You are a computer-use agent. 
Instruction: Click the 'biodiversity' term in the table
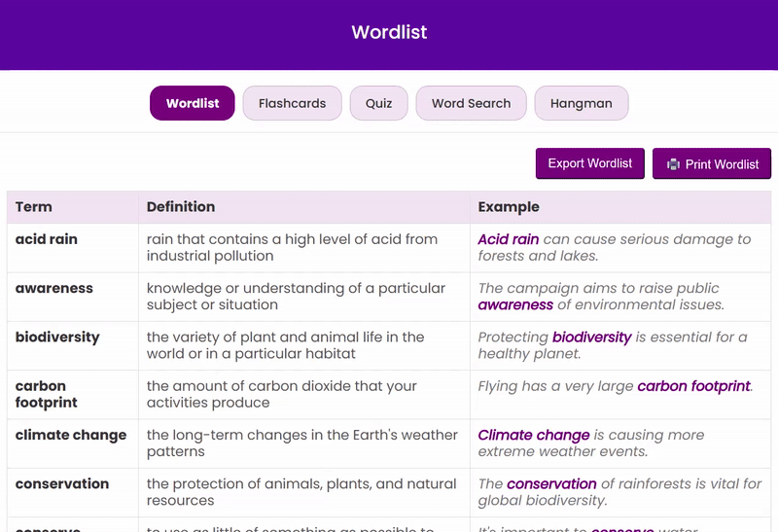click(57, 337)
